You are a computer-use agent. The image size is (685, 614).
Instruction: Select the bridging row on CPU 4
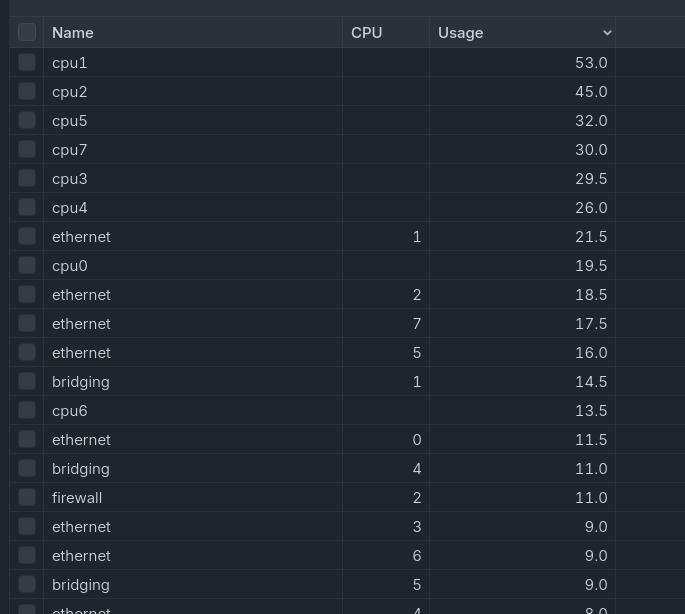[x=81, y=468]
